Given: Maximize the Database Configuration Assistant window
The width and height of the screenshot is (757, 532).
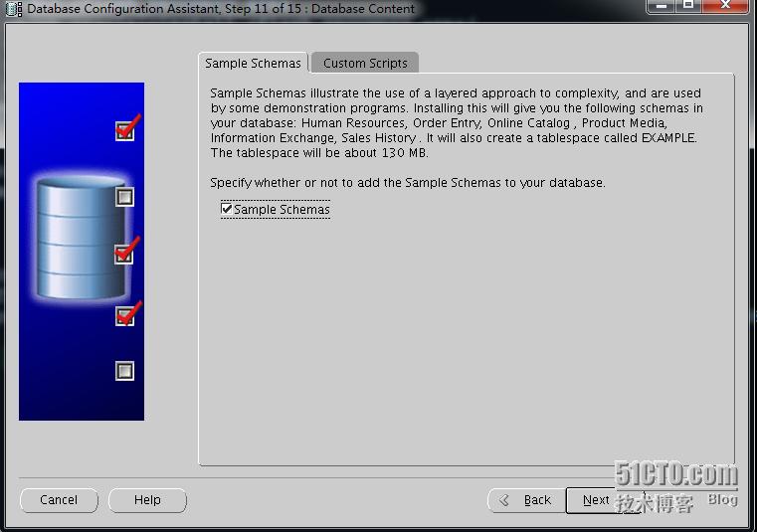Looking at the screenshot, I should [x=688, y=6].
